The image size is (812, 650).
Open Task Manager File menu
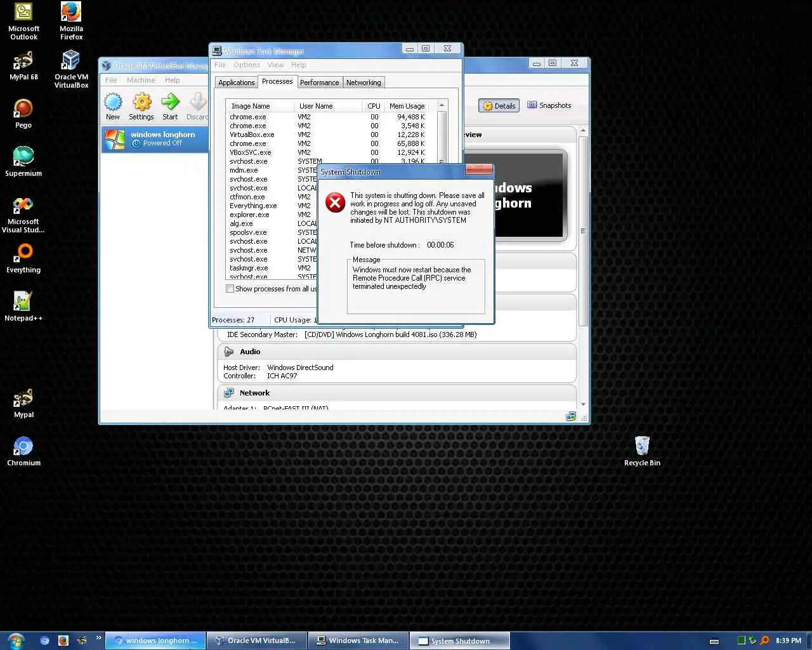tap(219, 65)
